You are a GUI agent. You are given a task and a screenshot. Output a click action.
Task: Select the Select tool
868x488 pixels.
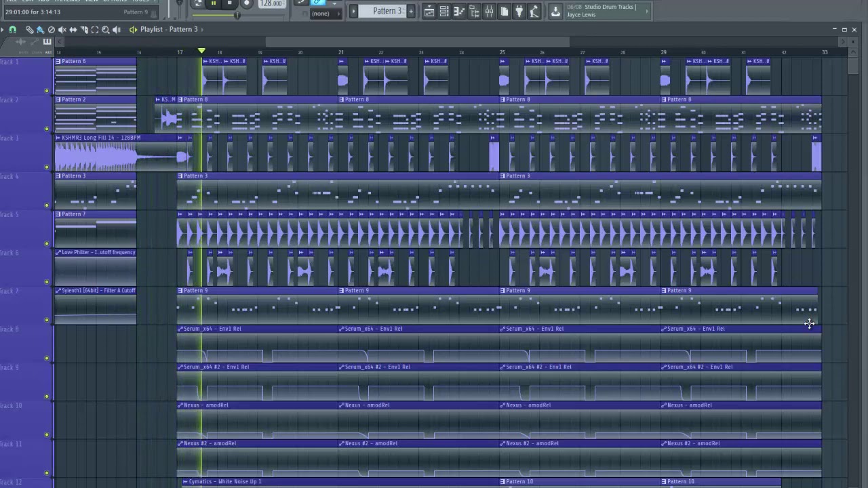[94, 29]
